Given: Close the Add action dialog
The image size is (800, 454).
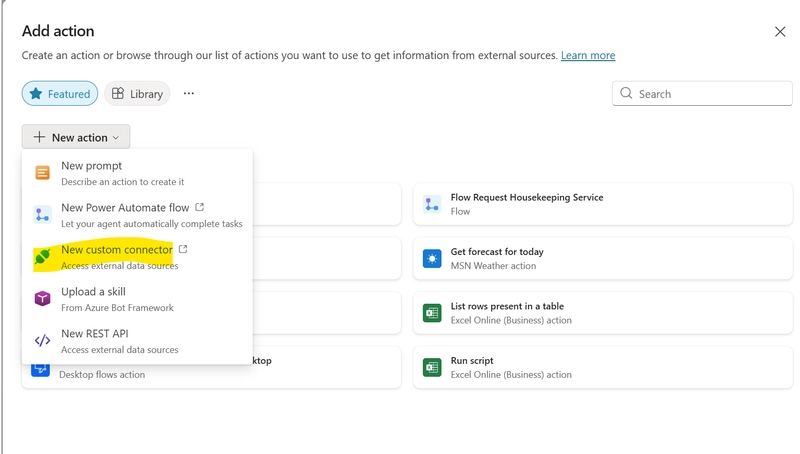Looking at the screenshot, I should pyautogui.click(x=780, y=32).
